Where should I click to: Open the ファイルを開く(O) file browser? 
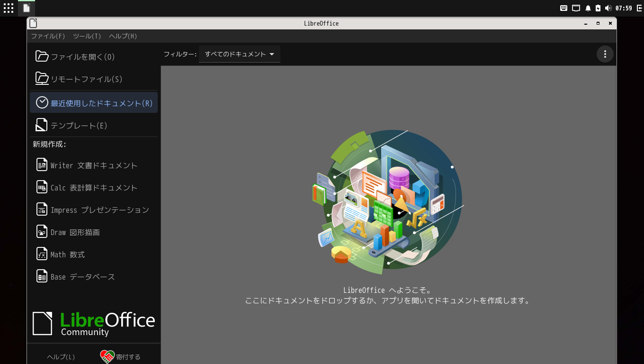(x=94, y=56)
